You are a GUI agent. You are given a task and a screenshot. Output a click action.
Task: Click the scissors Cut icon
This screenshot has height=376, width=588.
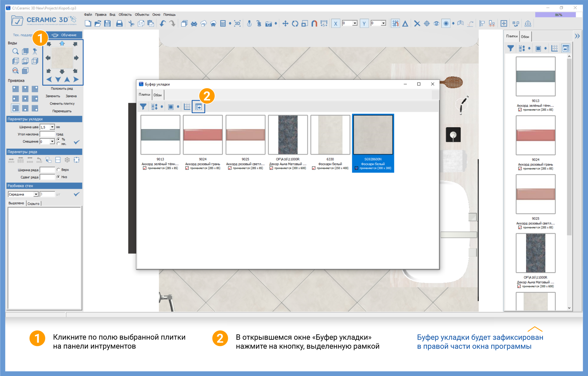click(x=131, y=24)
